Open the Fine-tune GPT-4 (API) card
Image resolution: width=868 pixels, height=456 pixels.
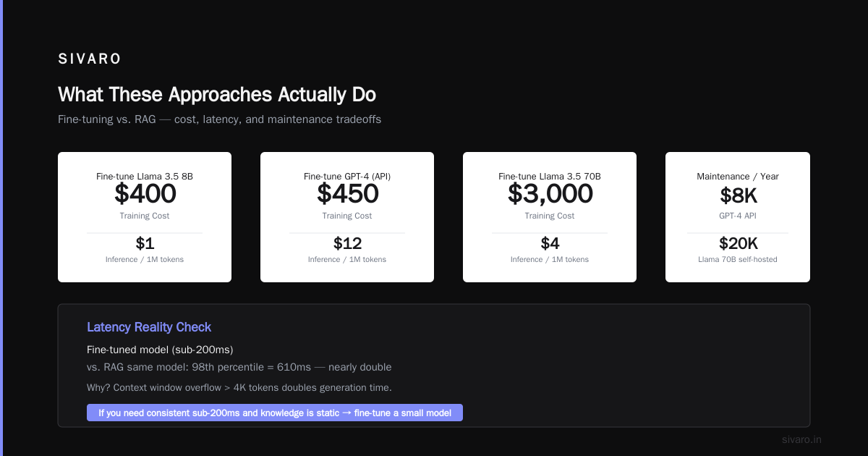pos(347,217)
